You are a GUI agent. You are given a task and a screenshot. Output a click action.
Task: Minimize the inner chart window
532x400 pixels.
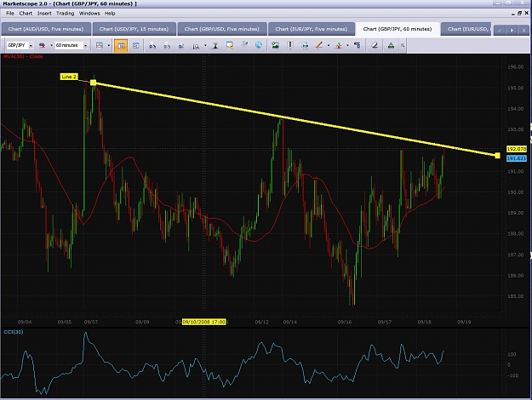coord(513,14)
